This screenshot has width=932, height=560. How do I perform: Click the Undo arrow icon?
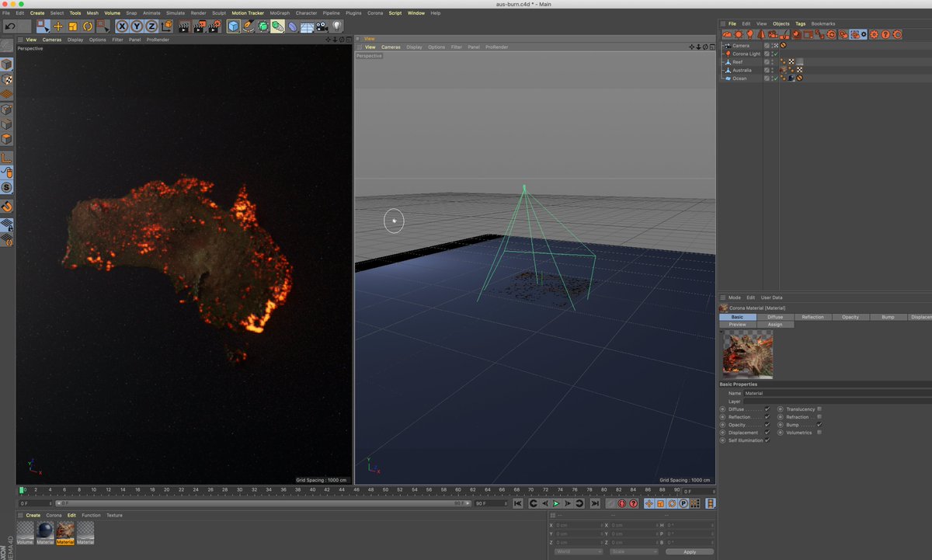[x=11, y=26]
